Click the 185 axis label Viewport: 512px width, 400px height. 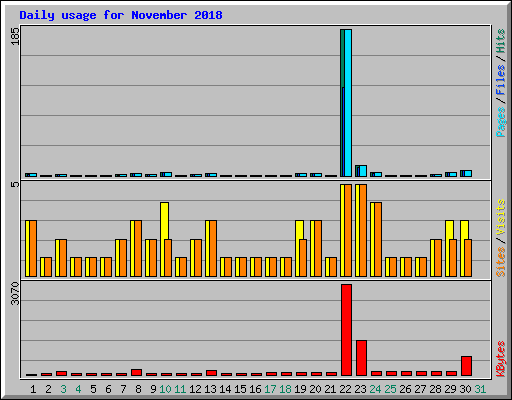coord(15,36)
